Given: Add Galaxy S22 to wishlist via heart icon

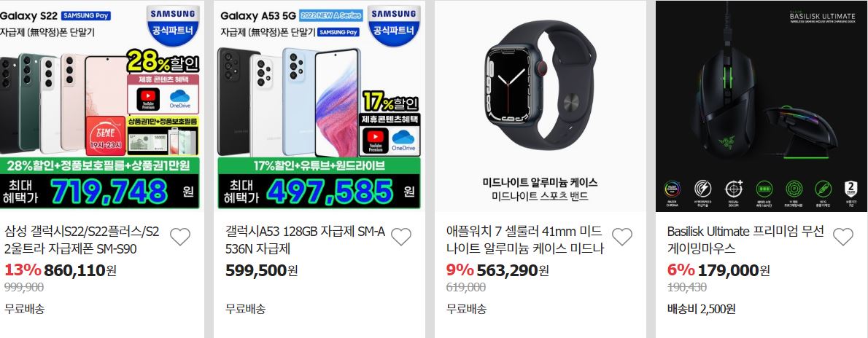Looking at the screenshot, I should (180, 237).
